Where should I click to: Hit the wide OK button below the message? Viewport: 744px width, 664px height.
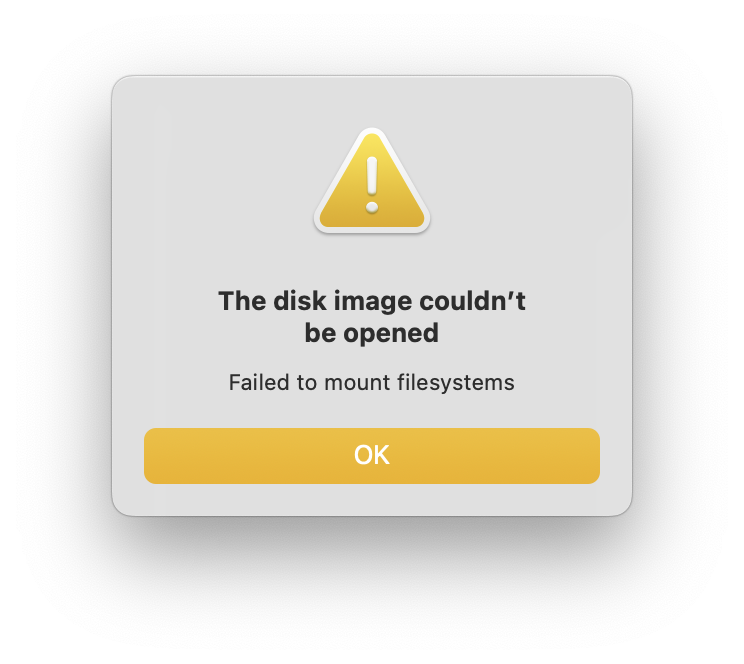click(x=372, y=456)
